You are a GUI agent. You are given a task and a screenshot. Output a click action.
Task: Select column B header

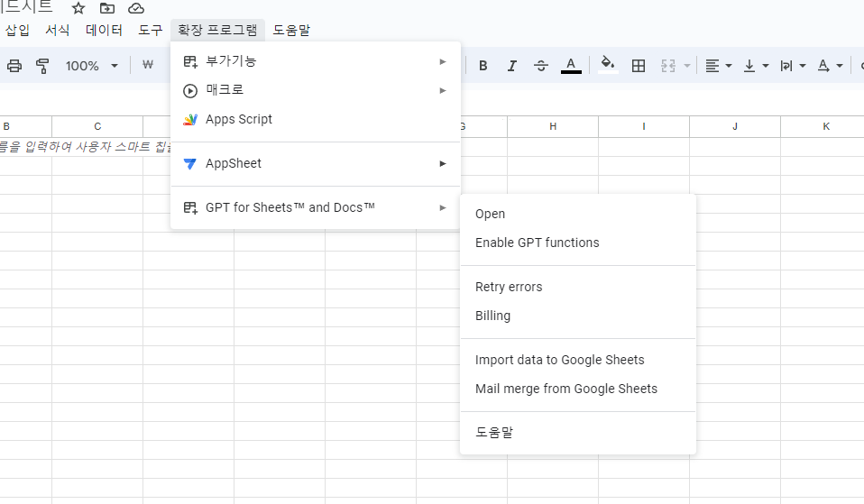coord(26,126)
